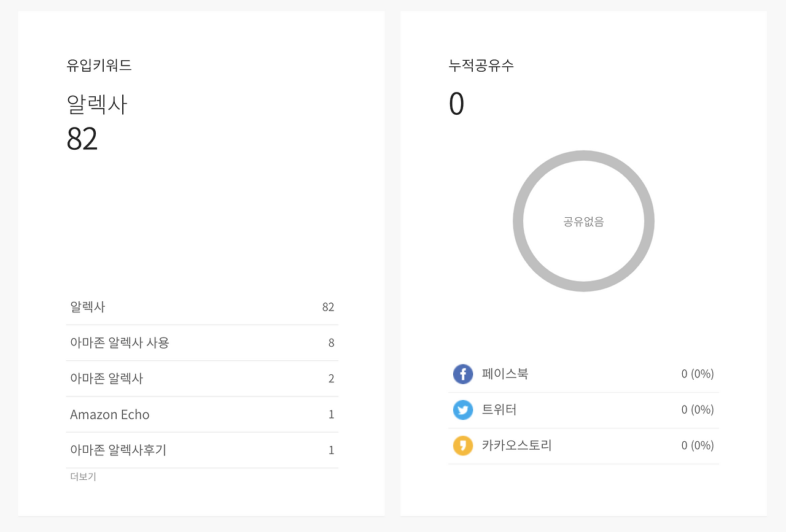The height and width of the screenshot is (532, 786).
Task: Click the Facebook 0 (0%) value
Action: tap(697, 374)
